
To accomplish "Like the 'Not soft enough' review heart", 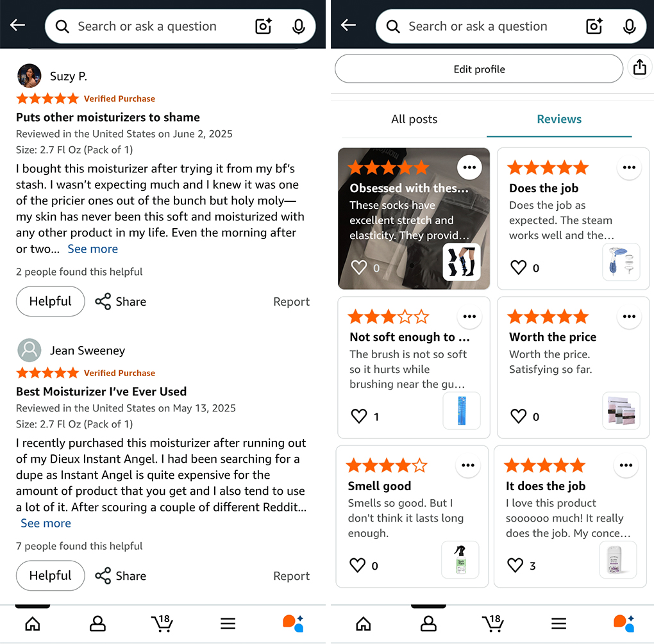I will pos(358,416).
